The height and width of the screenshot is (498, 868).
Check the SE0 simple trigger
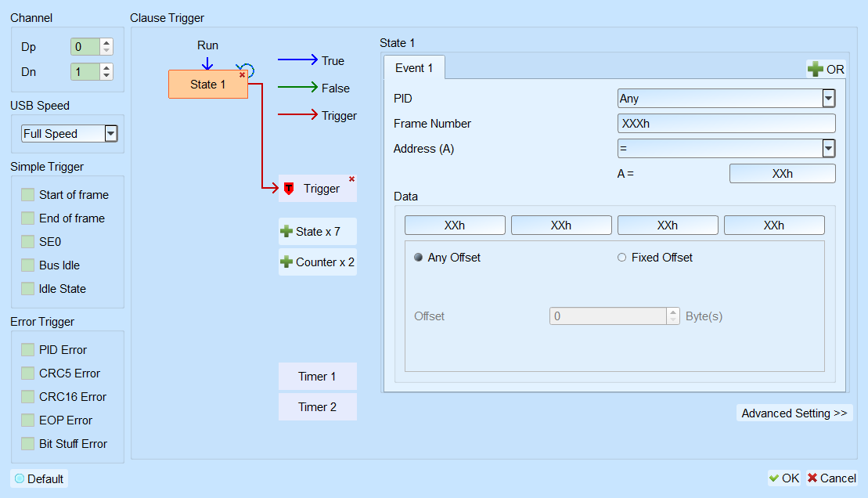pos(27,241)
